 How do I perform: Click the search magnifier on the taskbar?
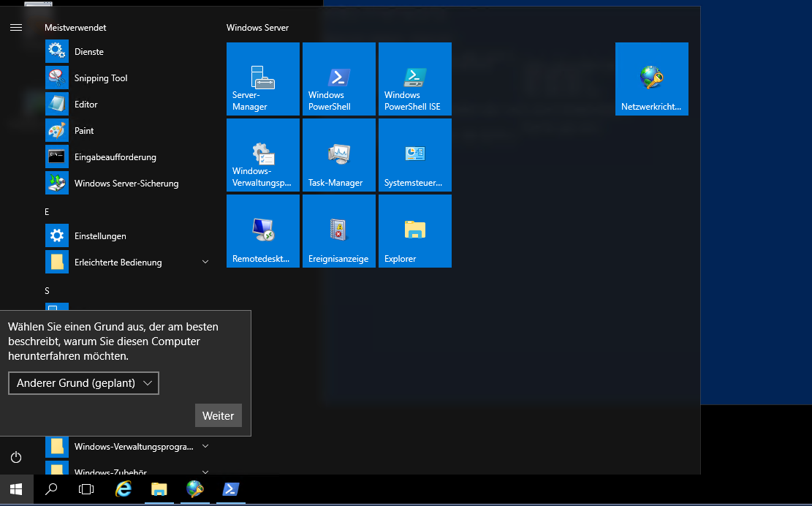pyautogui.click(x=50, y=489)
